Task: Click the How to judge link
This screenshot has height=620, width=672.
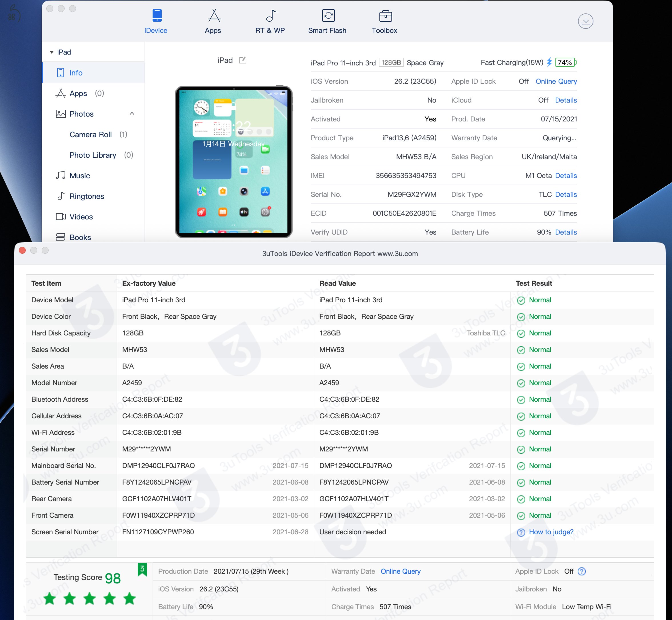Action: pos(551,532)
